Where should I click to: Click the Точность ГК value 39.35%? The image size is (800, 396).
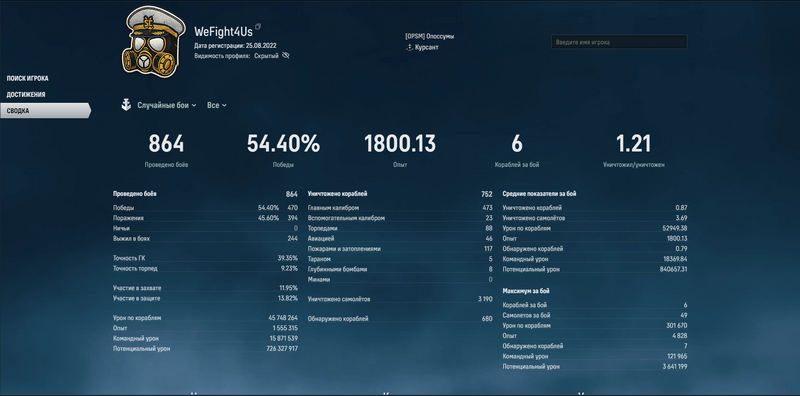click(288, 258)
